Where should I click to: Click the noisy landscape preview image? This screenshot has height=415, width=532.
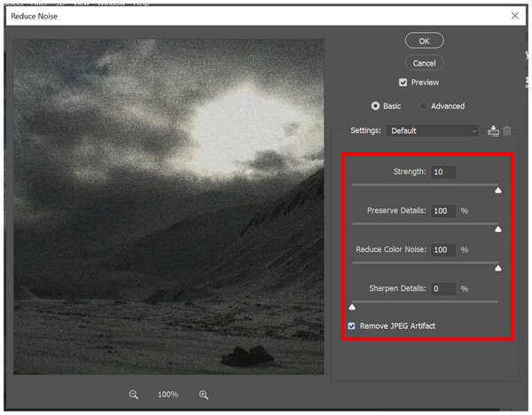(x=168, y=207)
